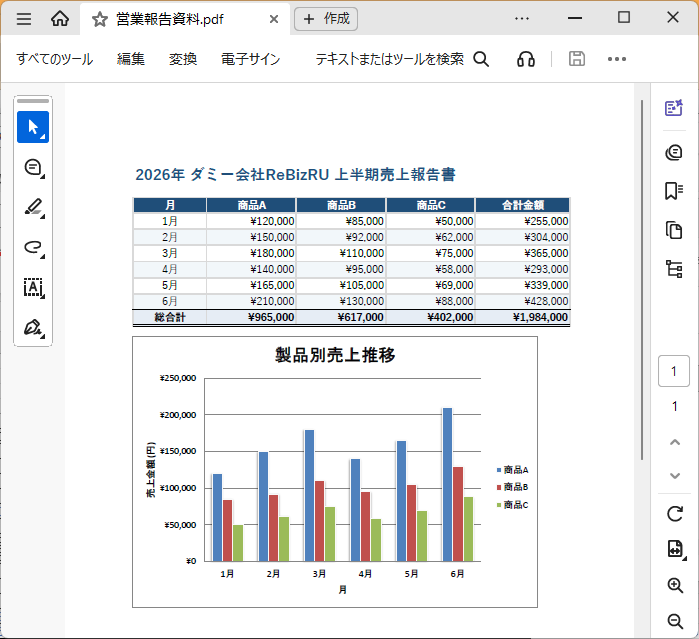The image size is (699, 639).
Task: Open the hamburger menu
Action: click(x=24, y=19)
